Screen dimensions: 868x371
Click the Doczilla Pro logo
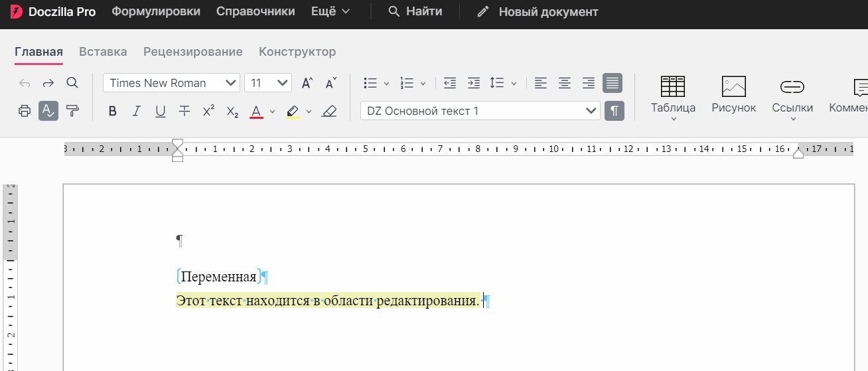(x=53, y=12)
